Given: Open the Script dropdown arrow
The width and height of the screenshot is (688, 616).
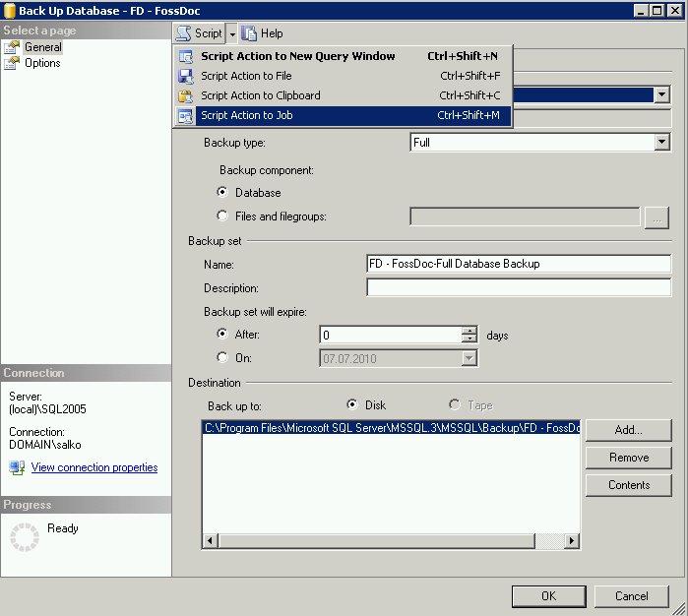Looking at the screenshot, I should click(x=232, y=33).
